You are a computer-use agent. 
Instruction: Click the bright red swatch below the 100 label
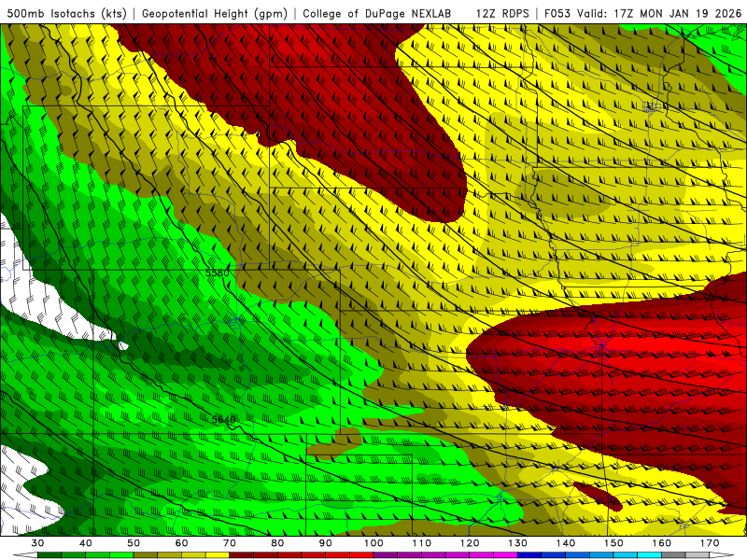(361, 555)
